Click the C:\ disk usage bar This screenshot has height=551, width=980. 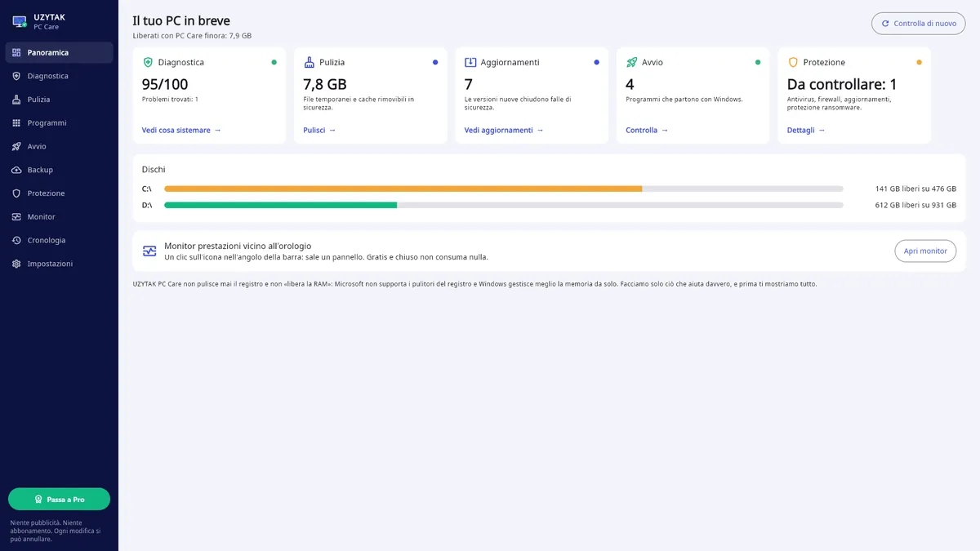point(504,189)
